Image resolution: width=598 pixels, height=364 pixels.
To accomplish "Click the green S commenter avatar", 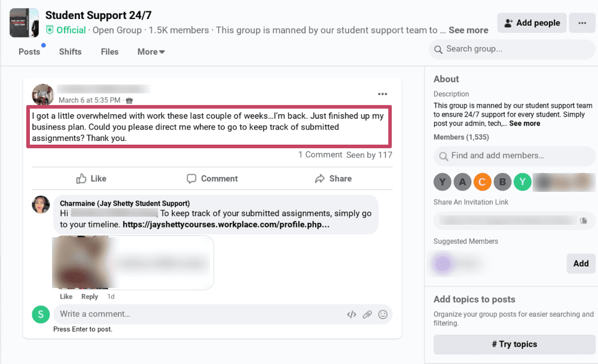I will 41,314.
